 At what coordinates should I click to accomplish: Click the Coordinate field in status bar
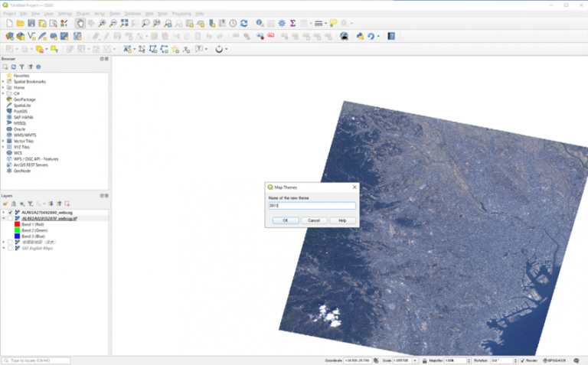pos(358,360)
